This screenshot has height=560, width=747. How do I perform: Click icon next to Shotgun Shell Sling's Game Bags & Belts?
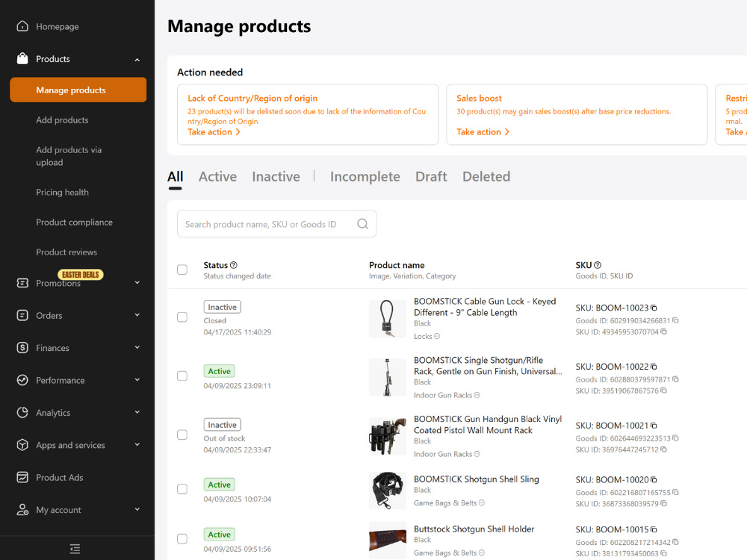(x=482, y=503)
